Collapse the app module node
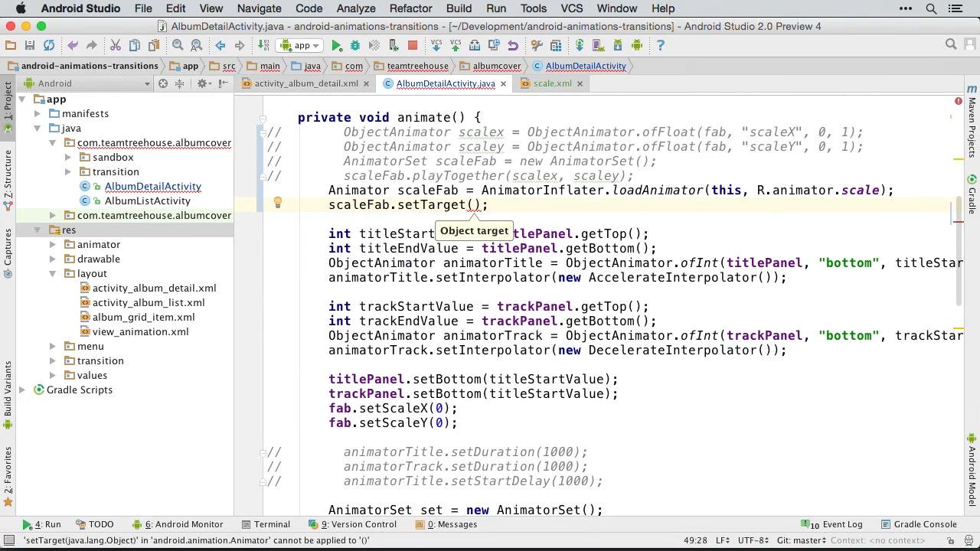Viewport: 980px width, 551px height. (x=22, y=99)
